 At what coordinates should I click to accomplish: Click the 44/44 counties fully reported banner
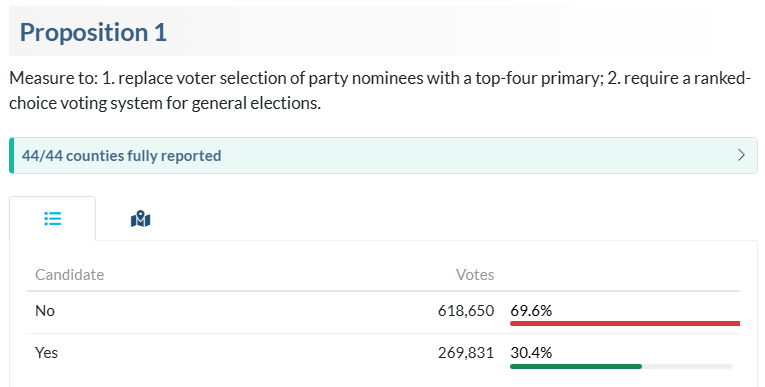(383, 155)
